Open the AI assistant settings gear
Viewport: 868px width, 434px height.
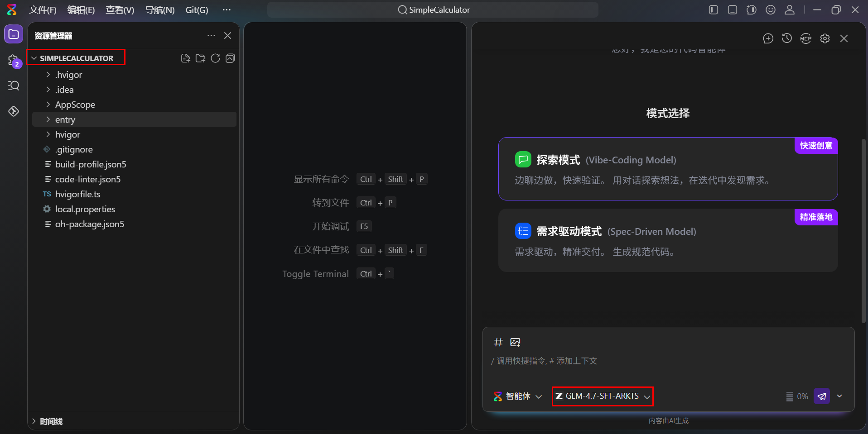pyautogui.click(x=825, y=38)
